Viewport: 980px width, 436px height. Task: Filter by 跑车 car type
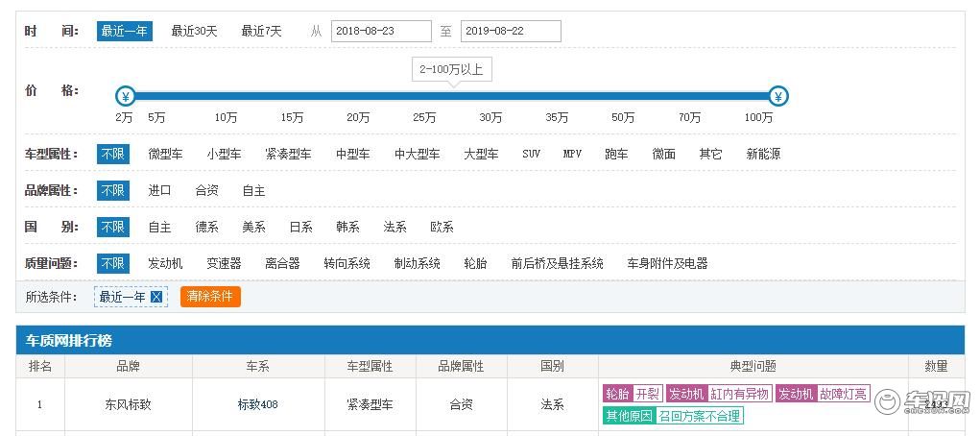click(616, 154)
